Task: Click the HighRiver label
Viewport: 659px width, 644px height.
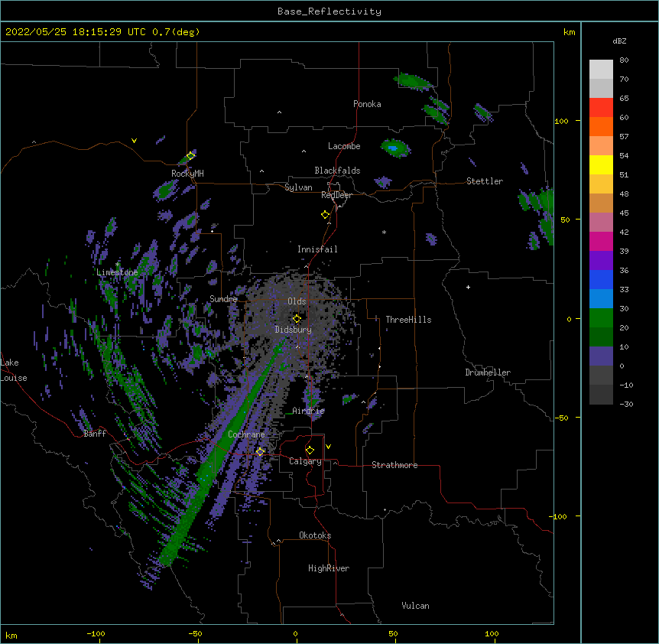Action: pos(329,568)
